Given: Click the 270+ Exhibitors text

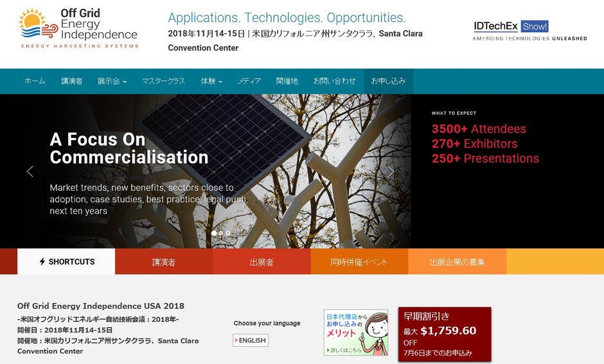Looking at the screenshot, I should (x=475, y=144).
